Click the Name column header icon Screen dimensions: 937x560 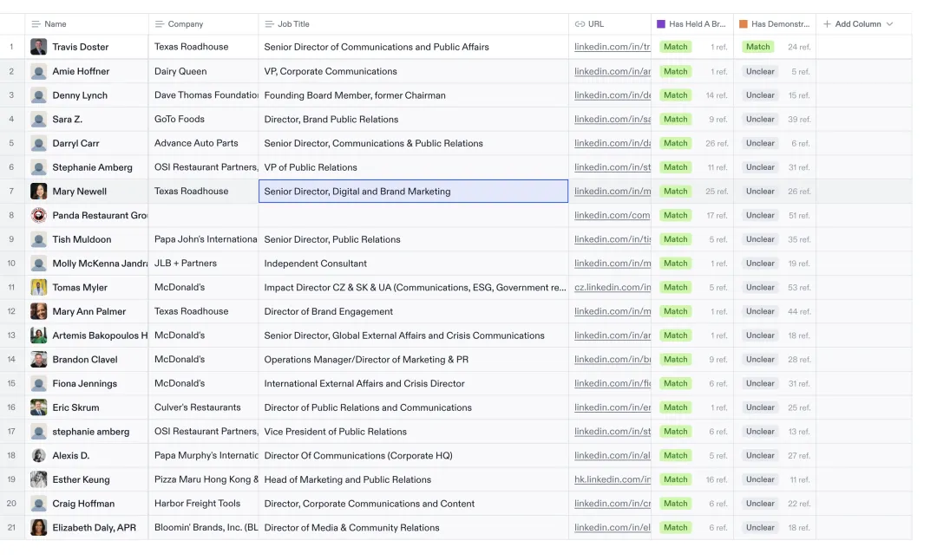click(x=36, y=24)
